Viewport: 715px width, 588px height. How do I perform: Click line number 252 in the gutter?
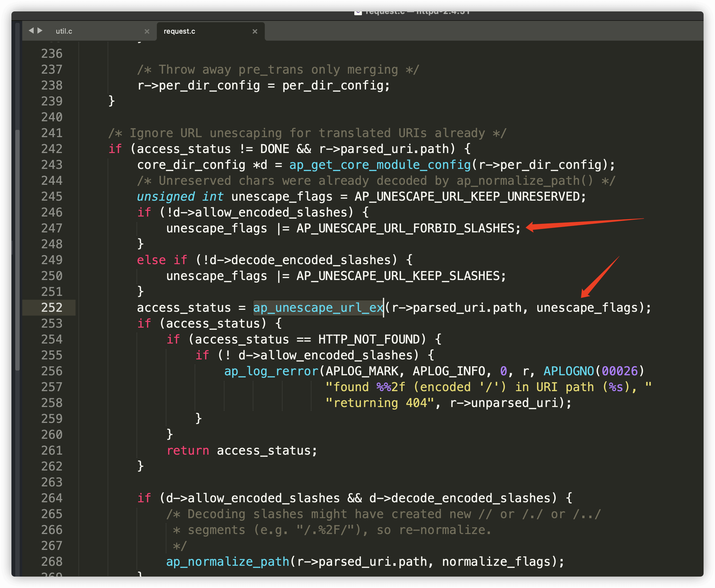(52, 308)
